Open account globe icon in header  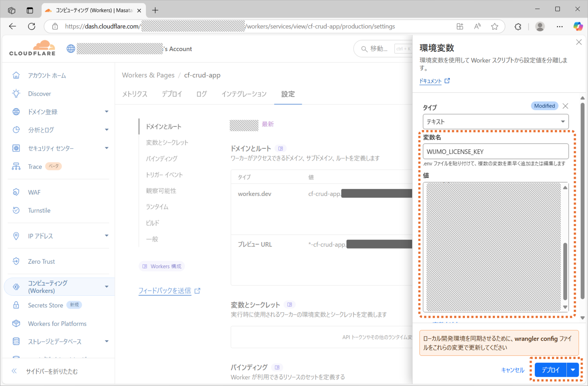tap(71, 49)
